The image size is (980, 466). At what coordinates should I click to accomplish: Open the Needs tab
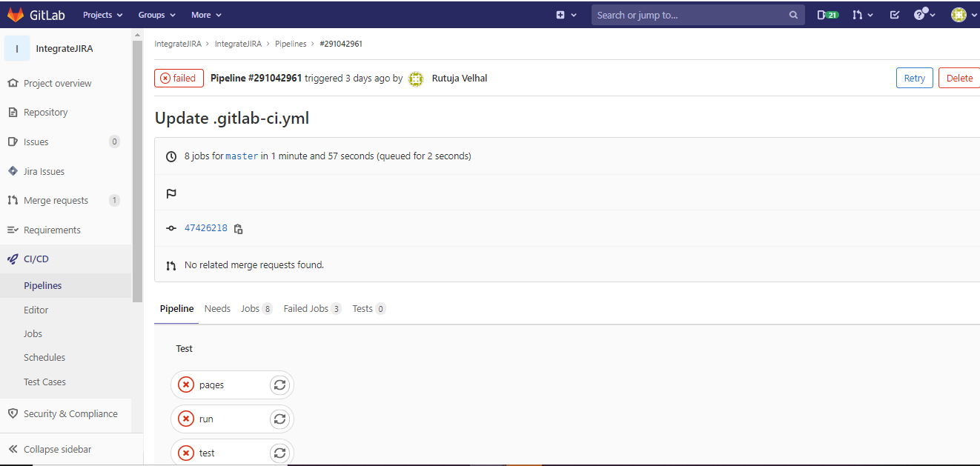click(x=216, y=308)
